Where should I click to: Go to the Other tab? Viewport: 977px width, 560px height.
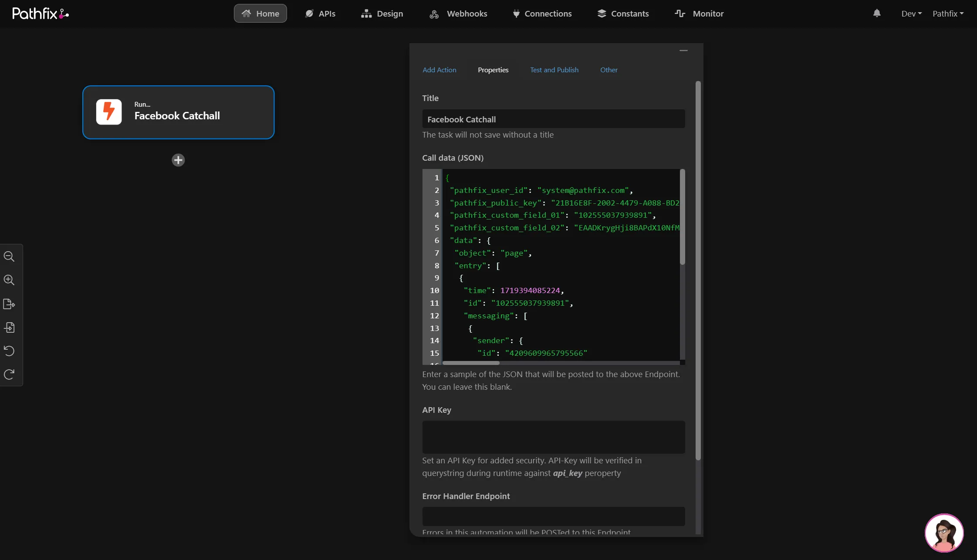(x=609, y=70)
